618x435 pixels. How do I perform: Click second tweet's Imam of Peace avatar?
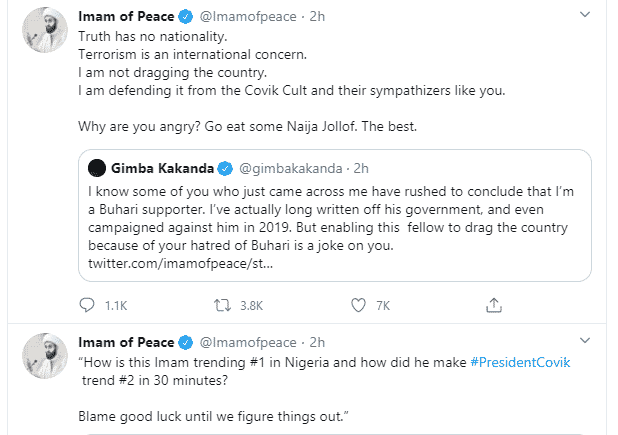45,356
